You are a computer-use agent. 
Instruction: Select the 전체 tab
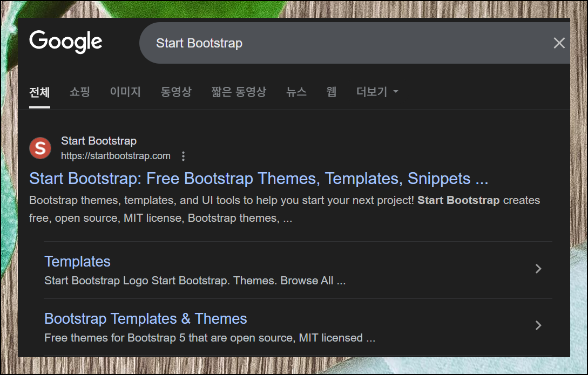coord(39,92)
